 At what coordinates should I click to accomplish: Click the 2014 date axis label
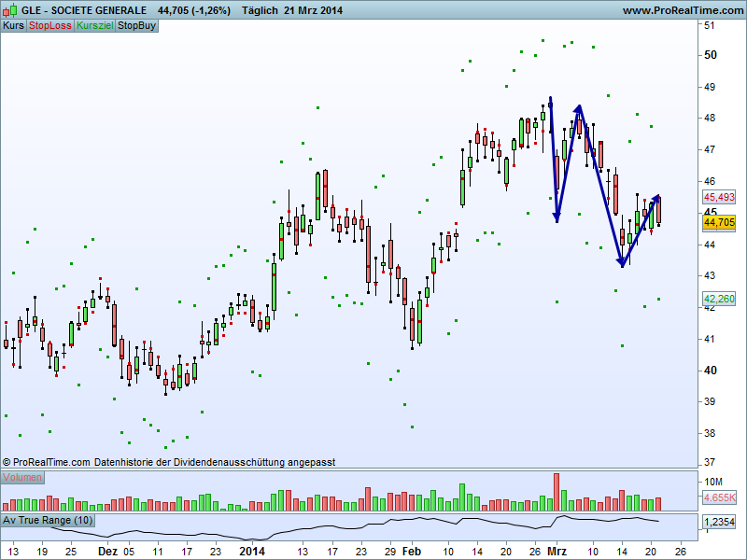click(252, 552)
